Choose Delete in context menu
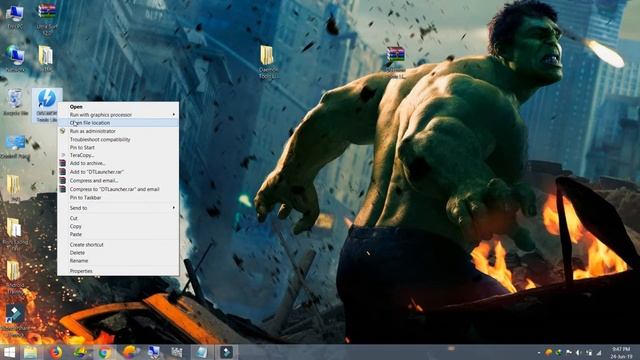Image resolution: width=640 pixels, height=360 pixels. point(118,253)
